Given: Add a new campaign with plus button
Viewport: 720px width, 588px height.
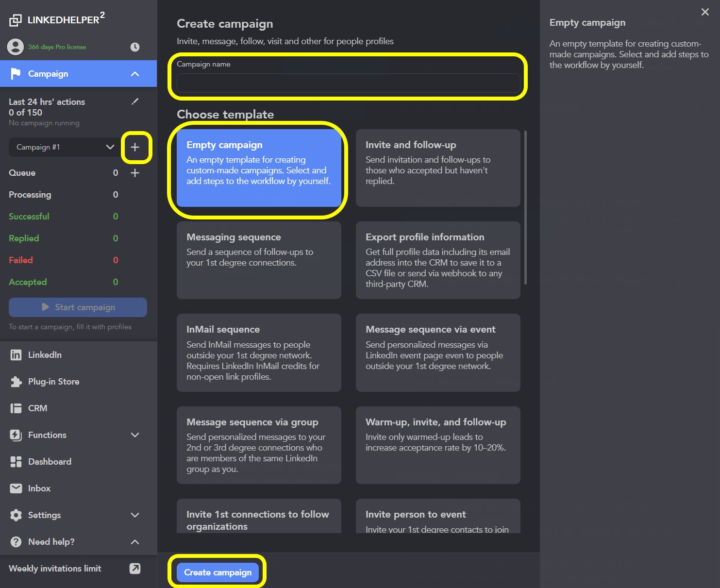Looking at the screenshot, I should coord(135,147).
